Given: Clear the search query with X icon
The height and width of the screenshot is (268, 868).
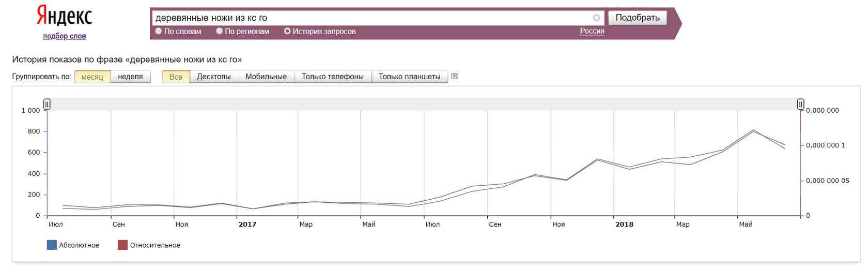Looking at the screenshot, I should pos(597,18).
